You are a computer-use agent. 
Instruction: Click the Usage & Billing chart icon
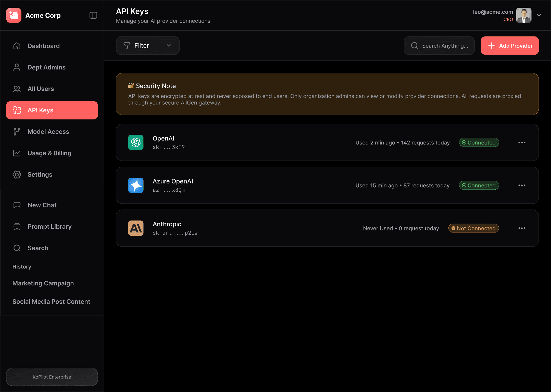coord(17,153)
